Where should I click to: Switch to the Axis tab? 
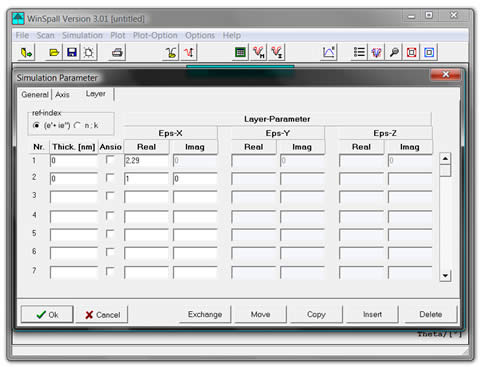[62, 95]
